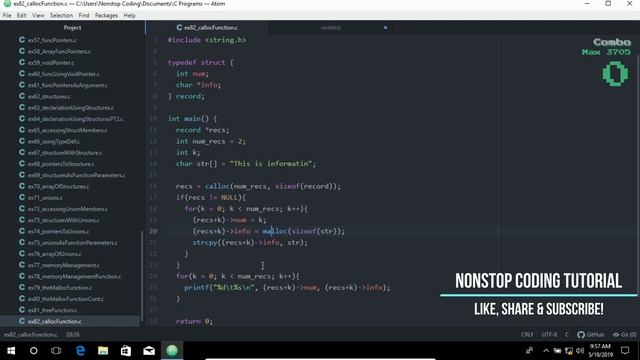This screenshot has width=640, height=360.
Task: Open the Edit menu
Action: (21, 16)
